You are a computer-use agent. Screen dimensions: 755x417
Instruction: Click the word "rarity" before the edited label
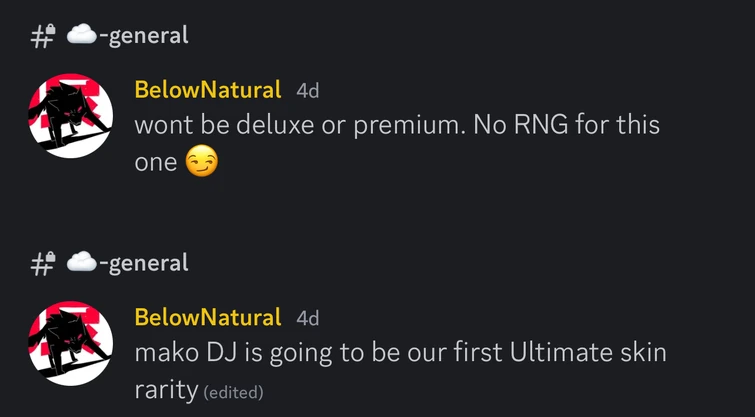click(x=166, y=390)
